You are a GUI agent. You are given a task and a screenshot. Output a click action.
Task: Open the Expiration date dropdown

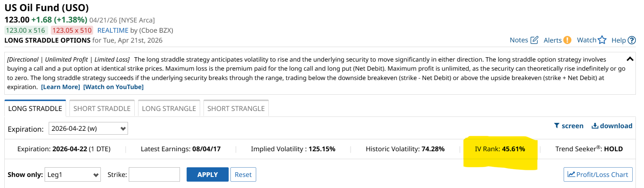pyautogui.click(x=88, y=129)
